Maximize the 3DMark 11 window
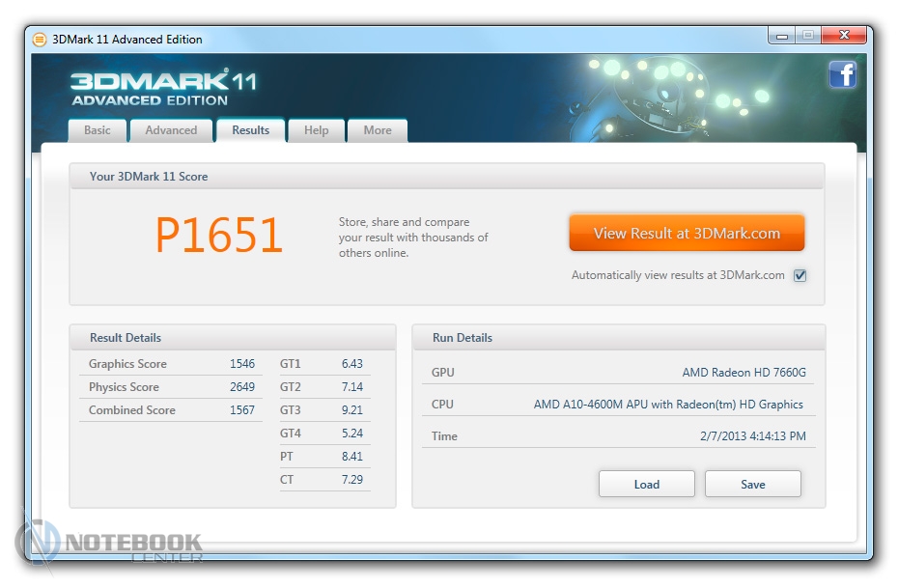The height and width of the screenshot is (588, 898). point(807,36)
